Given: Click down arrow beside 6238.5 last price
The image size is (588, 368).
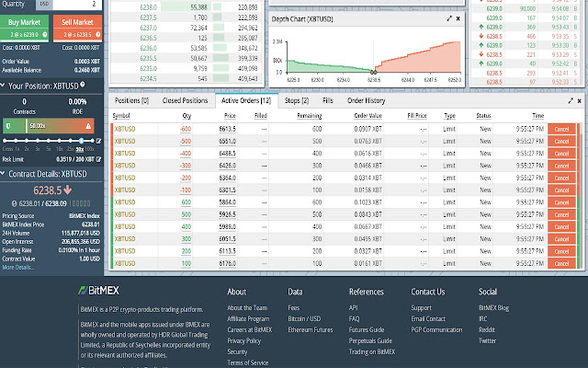Looking at the screenshot, I should 68,190.
